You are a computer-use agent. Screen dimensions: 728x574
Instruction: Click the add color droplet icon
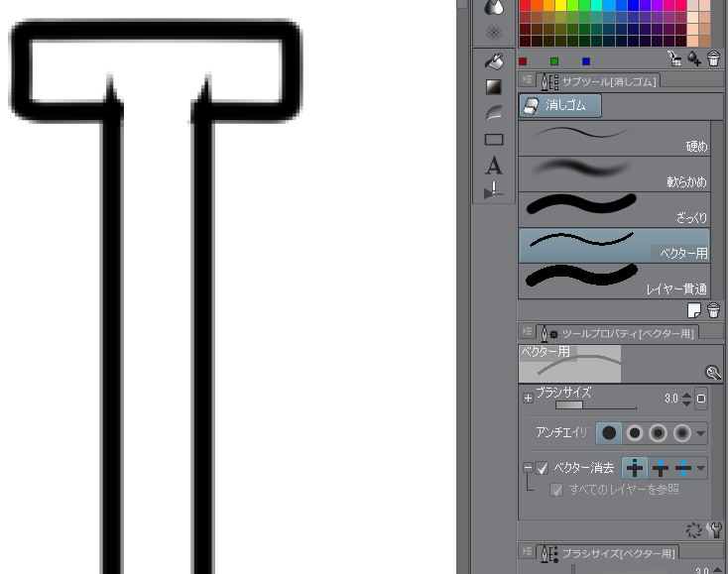click(x=694, y=58)
